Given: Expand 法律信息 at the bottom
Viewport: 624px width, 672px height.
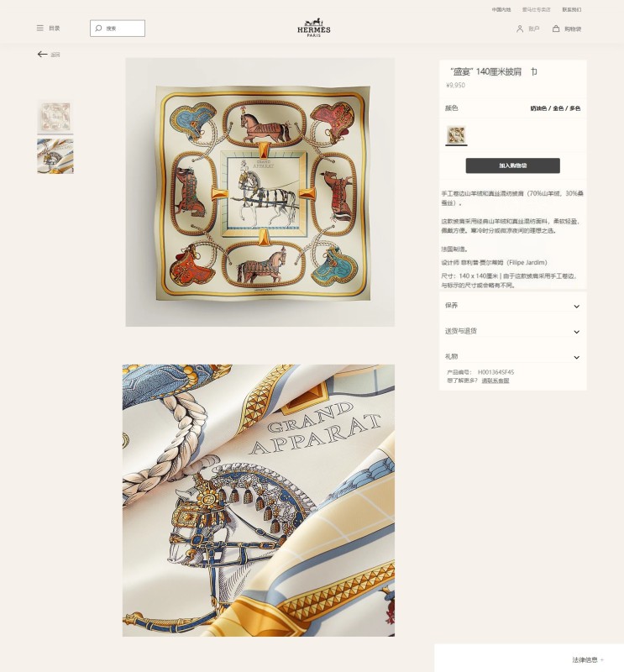Looking at the screenshot, I should point(588,659).
